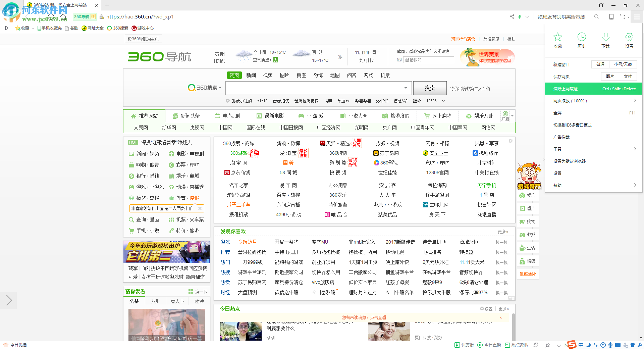This screenshot has height=349, width=644.
Task: Click the main search input field
Action: (x=319, y=88)
